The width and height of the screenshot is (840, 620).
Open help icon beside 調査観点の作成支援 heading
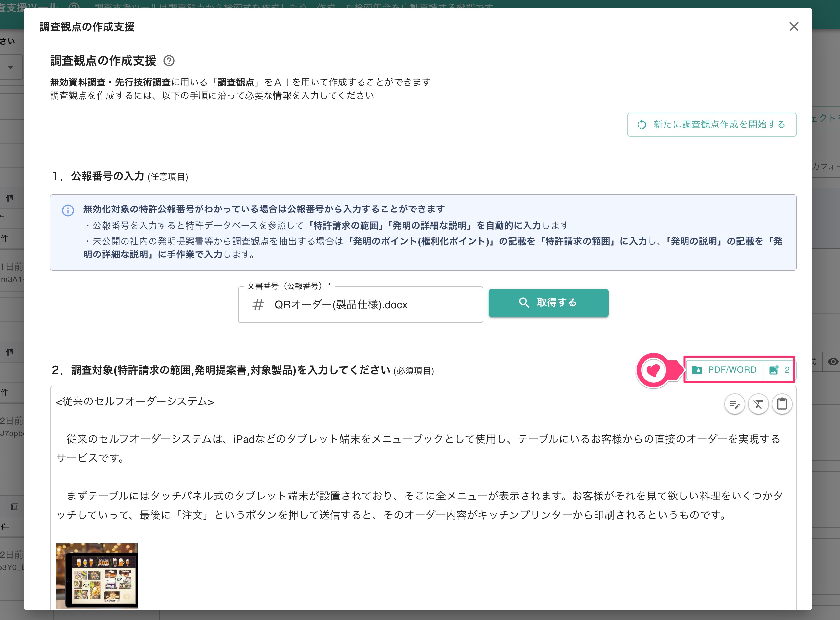coord(169,61)
